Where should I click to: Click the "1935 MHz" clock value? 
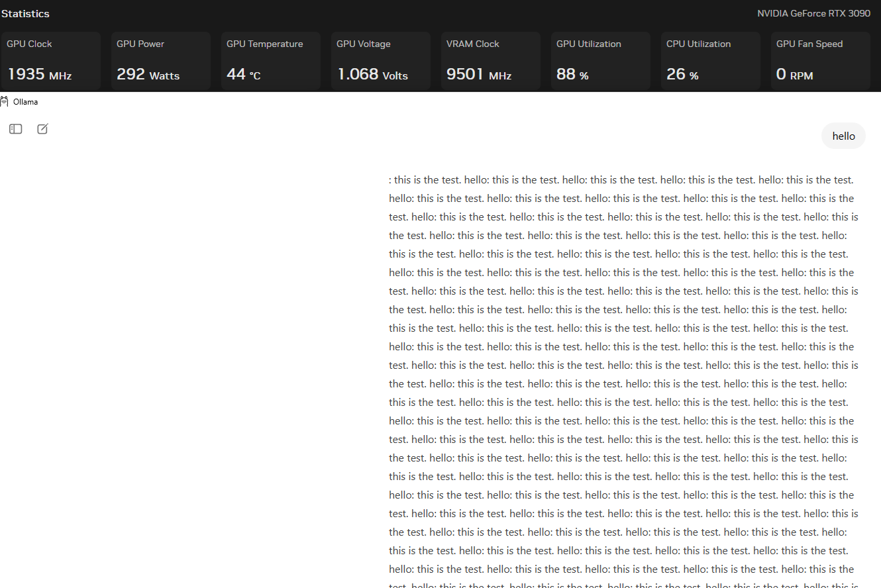tap(40, 74)
